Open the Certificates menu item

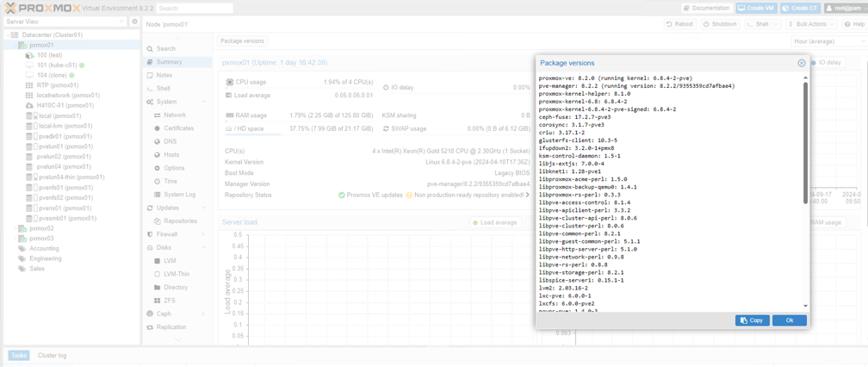click(177, 128)
